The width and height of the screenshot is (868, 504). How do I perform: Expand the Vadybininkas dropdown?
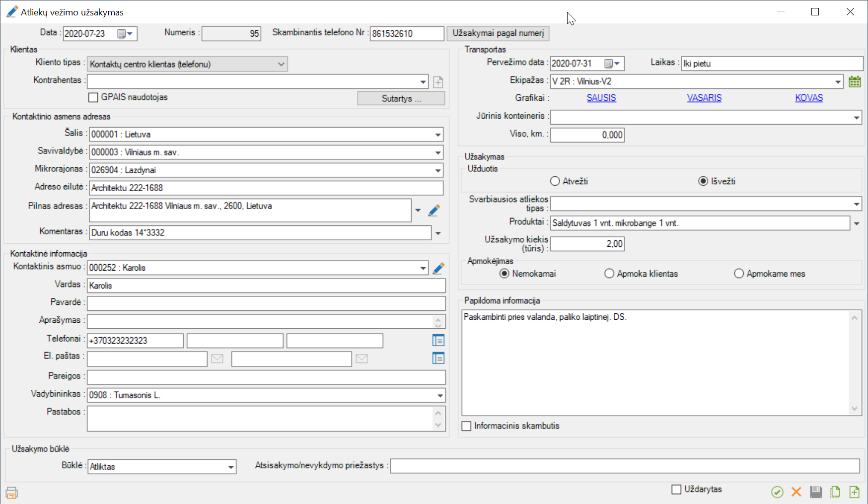click(x=440, y=395)
